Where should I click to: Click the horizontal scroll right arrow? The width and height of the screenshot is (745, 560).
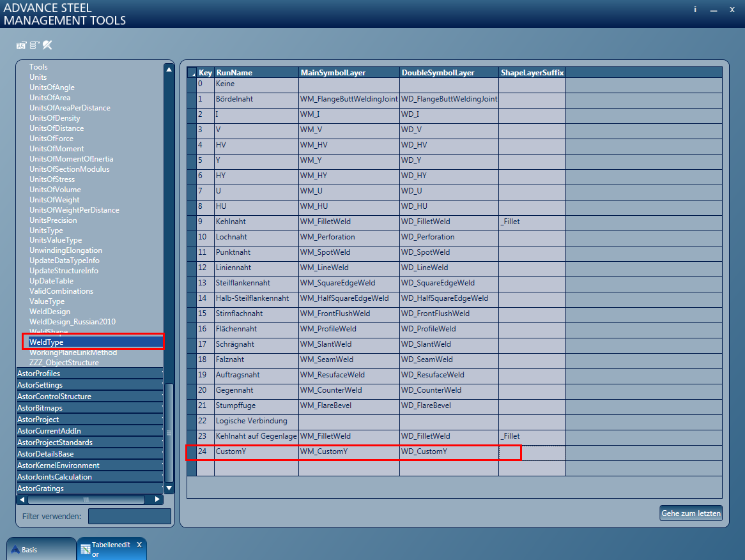[157, 500]
